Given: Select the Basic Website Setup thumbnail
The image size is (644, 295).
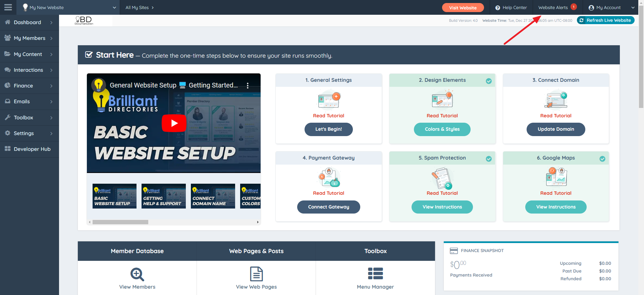Looking at the screenshot, I should coord(114,196).
